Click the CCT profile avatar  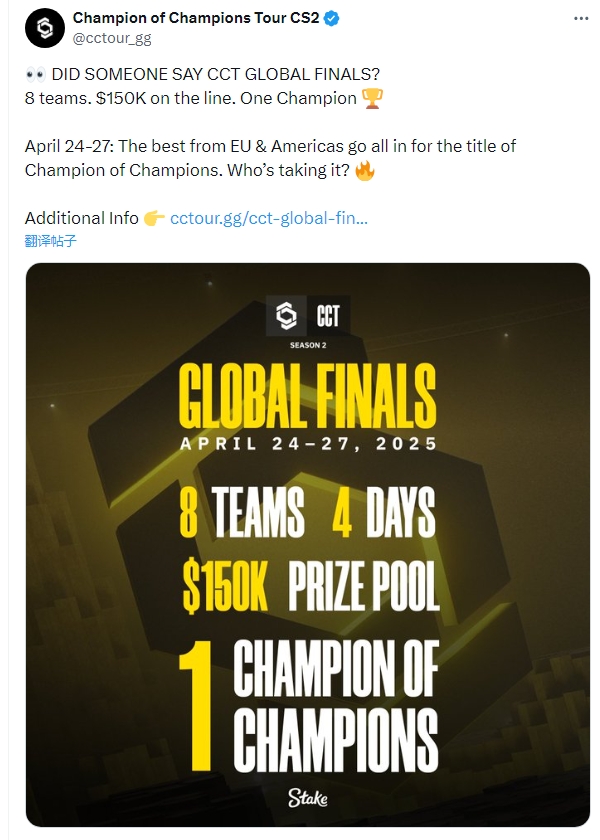click(x=45, y=28)
